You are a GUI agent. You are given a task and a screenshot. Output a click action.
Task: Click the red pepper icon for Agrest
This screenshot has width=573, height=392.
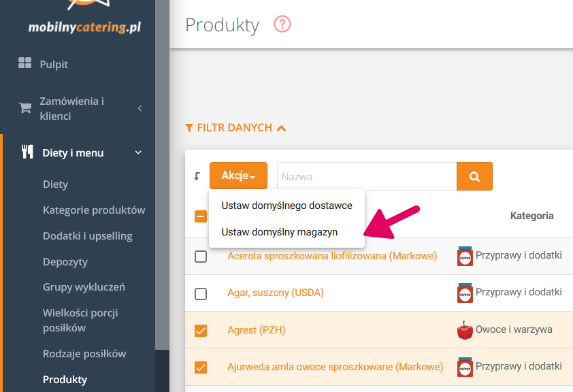[x=465, y=330]
